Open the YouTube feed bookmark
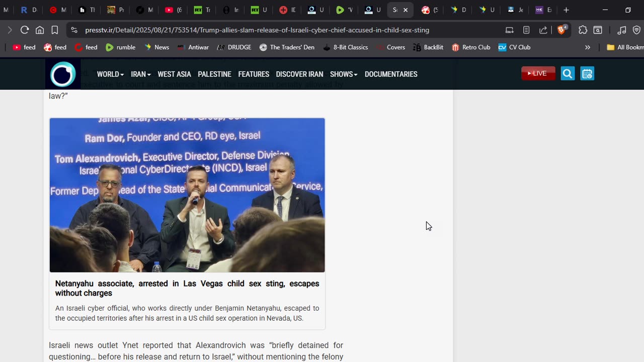This screenshot has height=362, width=644. [24, 47]
